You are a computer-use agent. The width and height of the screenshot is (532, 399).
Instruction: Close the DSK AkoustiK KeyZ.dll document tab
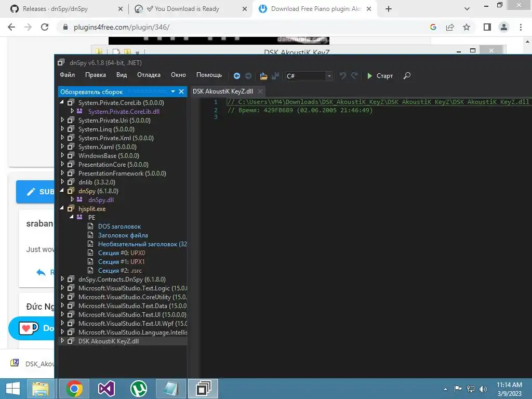click(x=260, y=91)
